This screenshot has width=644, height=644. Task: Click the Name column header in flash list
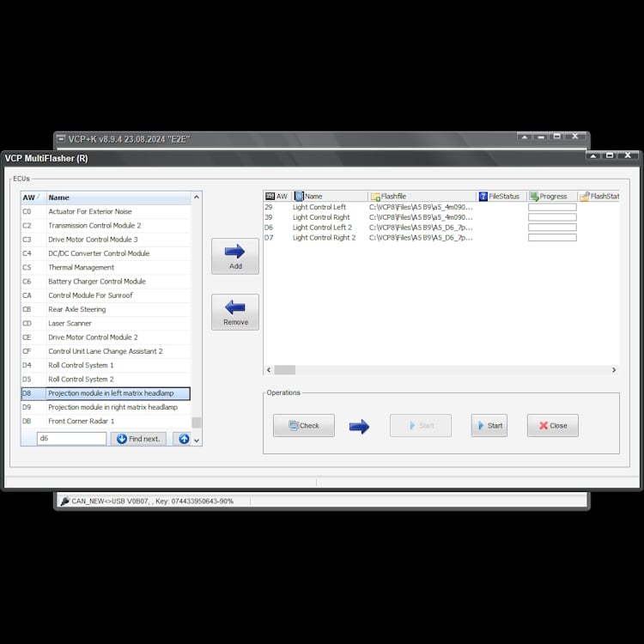click(331, 197)
